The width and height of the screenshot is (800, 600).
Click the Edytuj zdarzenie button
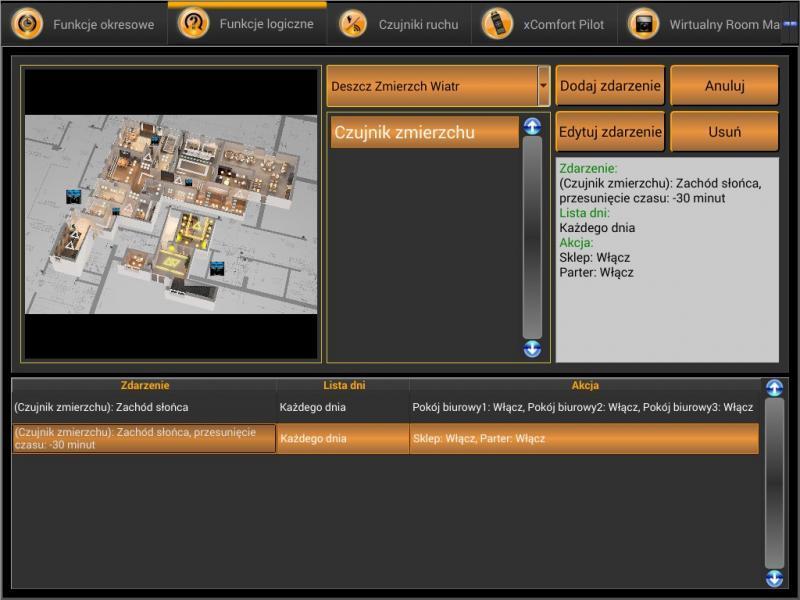[x=610, y=132]
